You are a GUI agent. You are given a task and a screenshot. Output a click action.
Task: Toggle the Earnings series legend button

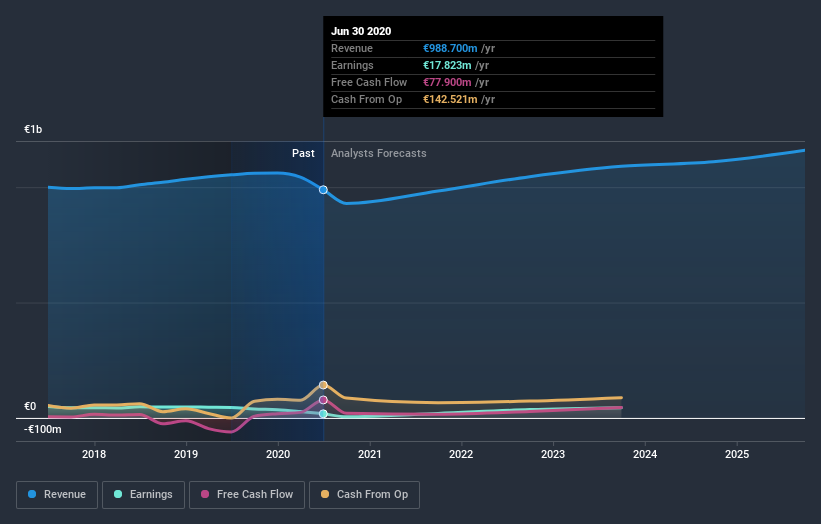143,495
